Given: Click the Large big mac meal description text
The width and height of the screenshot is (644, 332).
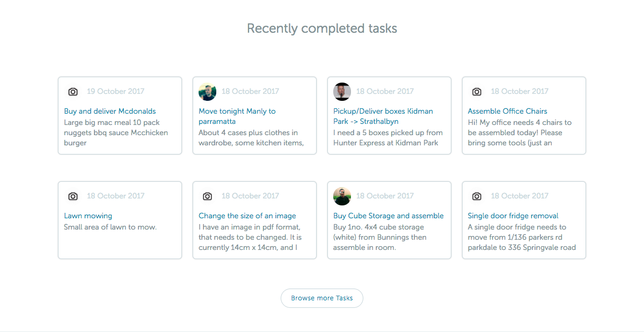Looking at the screenshot, I should (116, 132).
